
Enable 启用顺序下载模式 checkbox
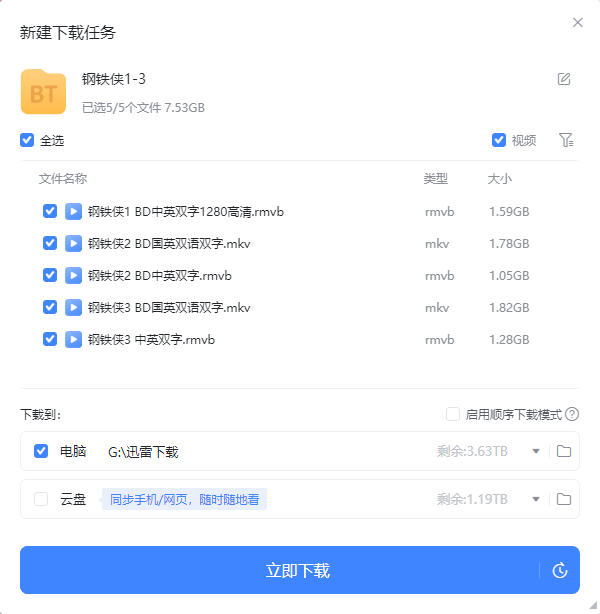[x=453, y=414]
